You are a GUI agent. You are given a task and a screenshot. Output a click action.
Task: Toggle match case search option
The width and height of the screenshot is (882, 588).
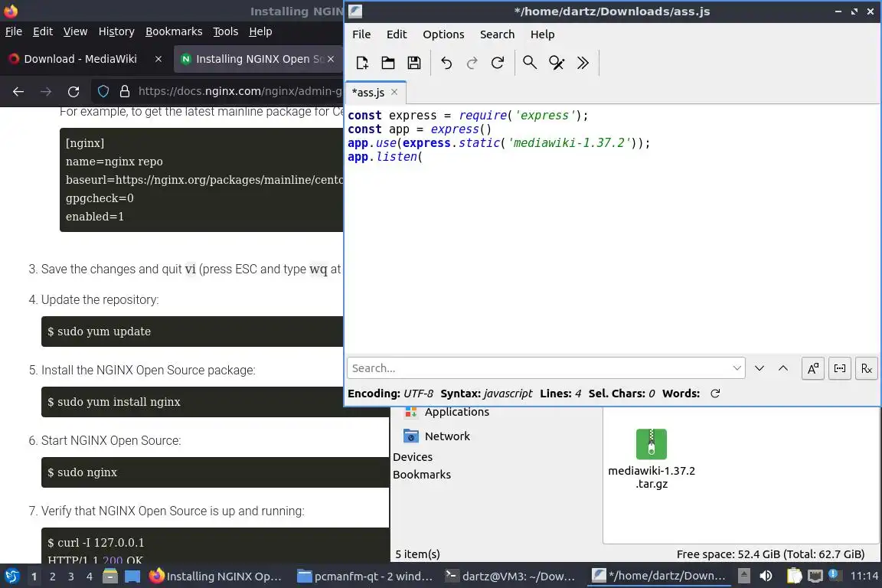coord(813,368)
